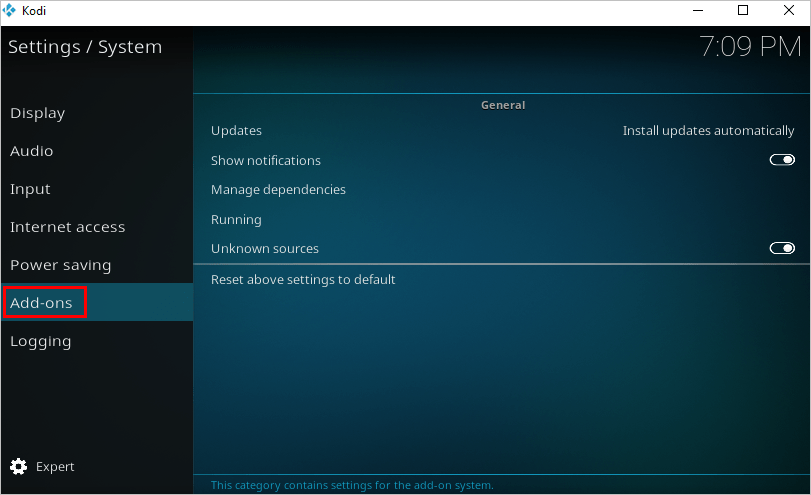Viewport: 811px width, 495px height.
Task: Toggle the Unknown sources switch
Action: pyautogui.click(x=782, y=248)
